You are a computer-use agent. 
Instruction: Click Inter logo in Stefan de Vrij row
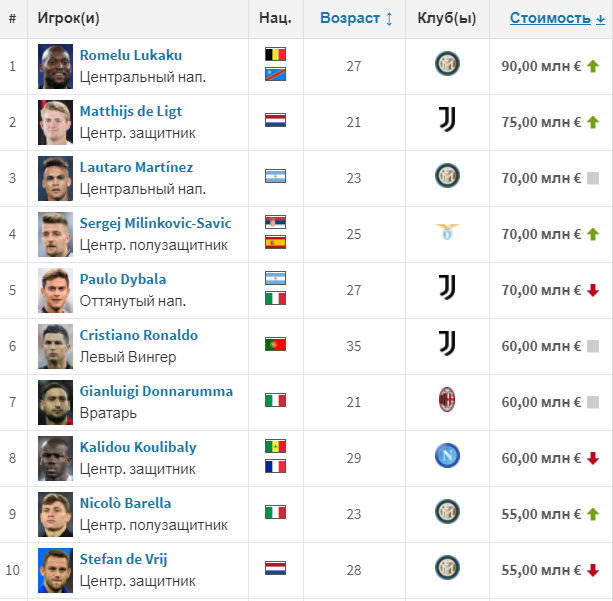click(x=447, y=569)
